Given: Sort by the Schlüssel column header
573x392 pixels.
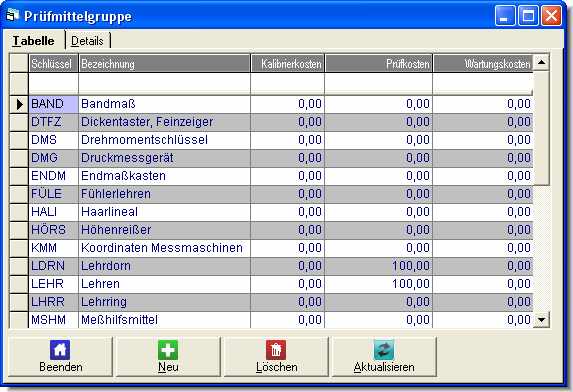Looking at the screenshot, I should (x=53, y=64).
